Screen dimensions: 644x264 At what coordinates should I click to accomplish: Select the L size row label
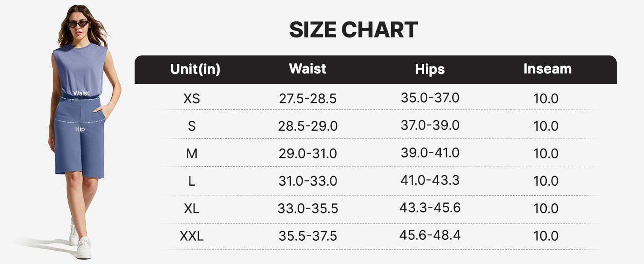click(x=192, y=181)
